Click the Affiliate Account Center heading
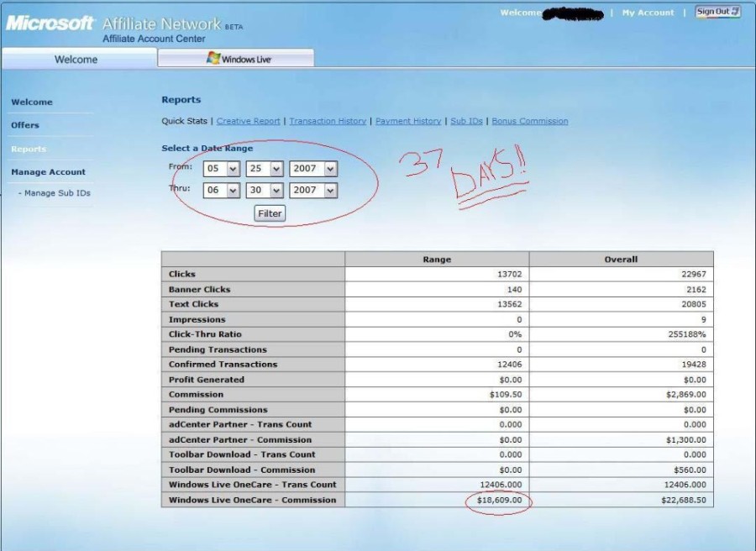Viewport: 756px width, 551px height. coord(154,39)
